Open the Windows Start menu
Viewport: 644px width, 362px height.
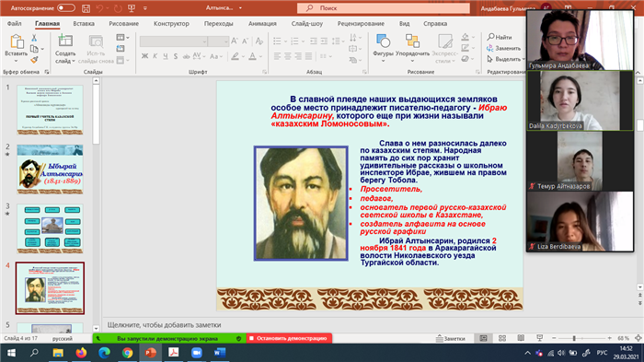click(x=11, y=353)
